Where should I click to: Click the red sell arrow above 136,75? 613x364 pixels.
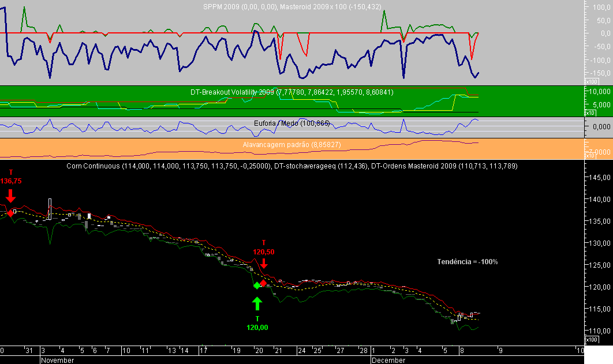tap(10, 196)
